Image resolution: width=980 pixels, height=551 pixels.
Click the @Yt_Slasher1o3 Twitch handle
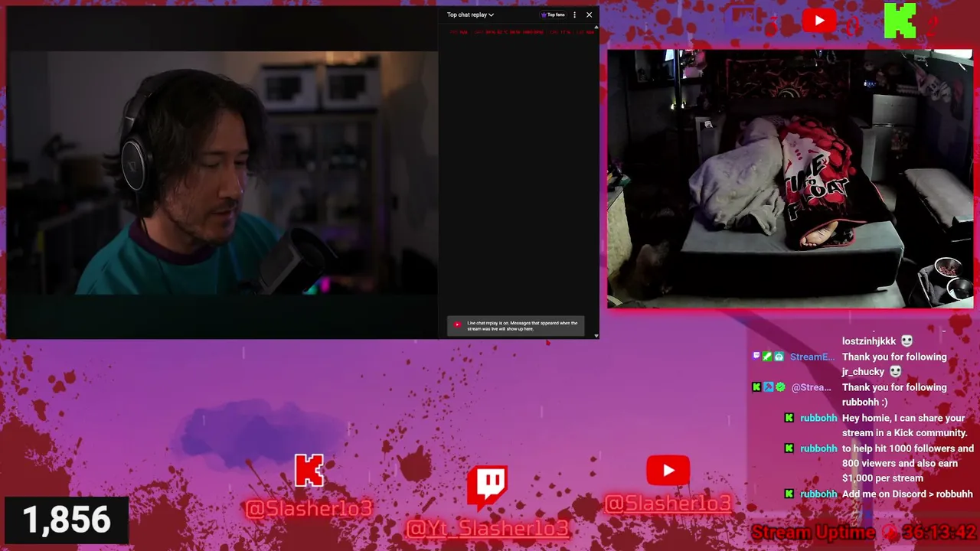(x=488, y=528)
